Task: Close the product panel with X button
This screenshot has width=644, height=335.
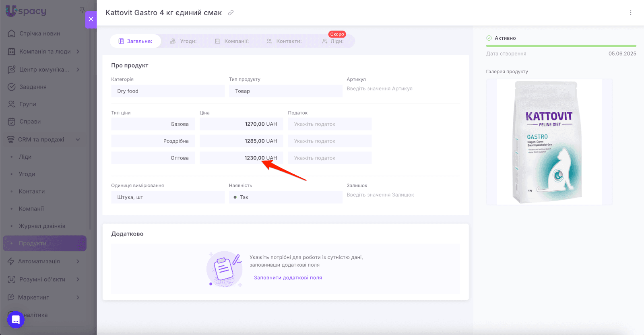Action: coord(91,19)
